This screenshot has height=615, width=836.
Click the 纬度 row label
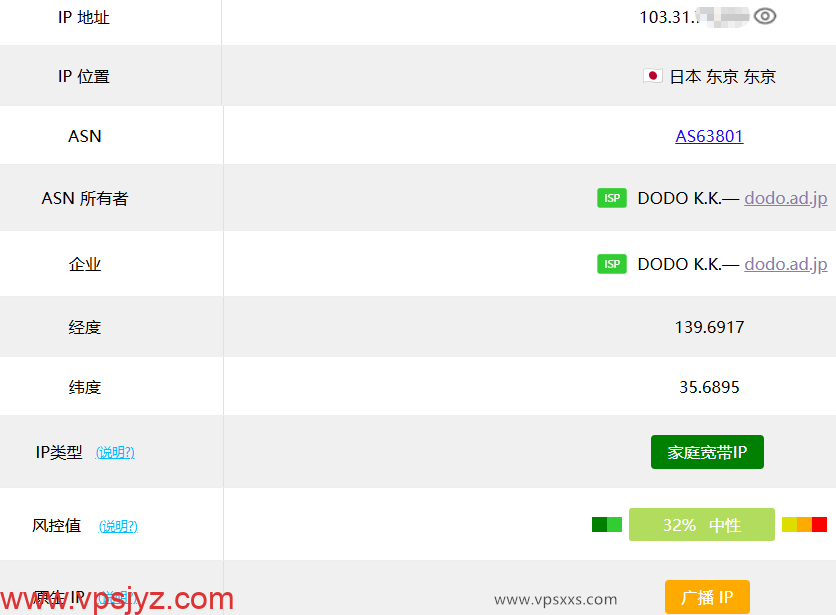coord(85,387)
